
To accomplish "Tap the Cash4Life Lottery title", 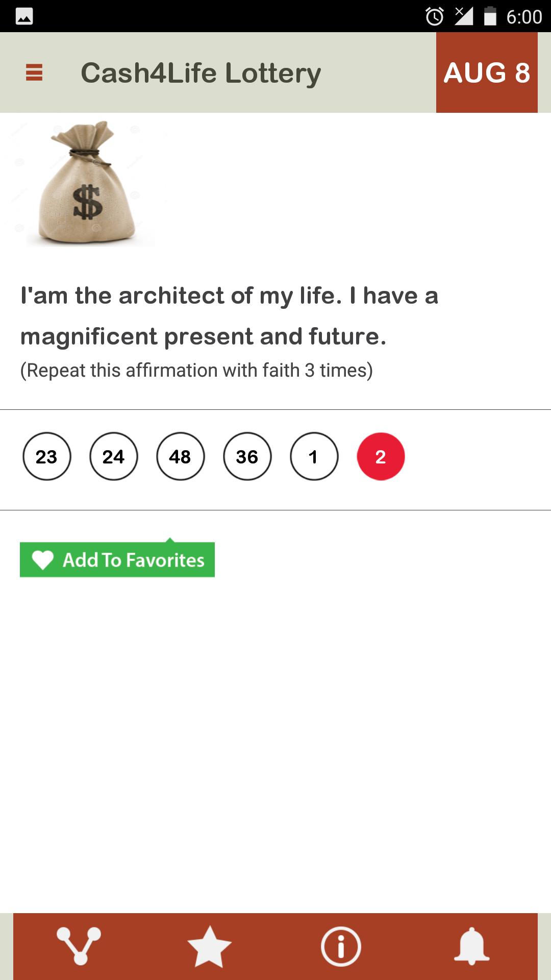I will pyautogui.click(x=201, y=73).
